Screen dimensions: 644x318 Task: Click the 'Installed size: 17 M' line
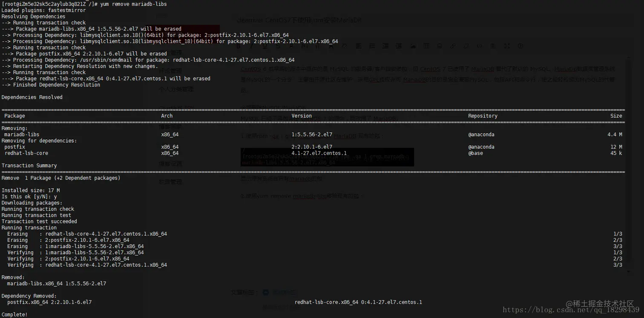pos(31,190)
